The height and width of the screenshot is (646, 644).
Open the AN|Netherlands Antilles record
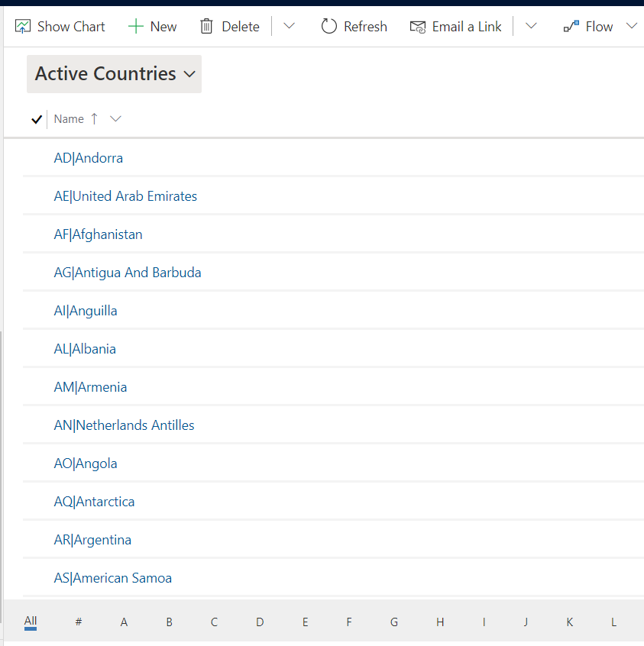click(124, 425)
